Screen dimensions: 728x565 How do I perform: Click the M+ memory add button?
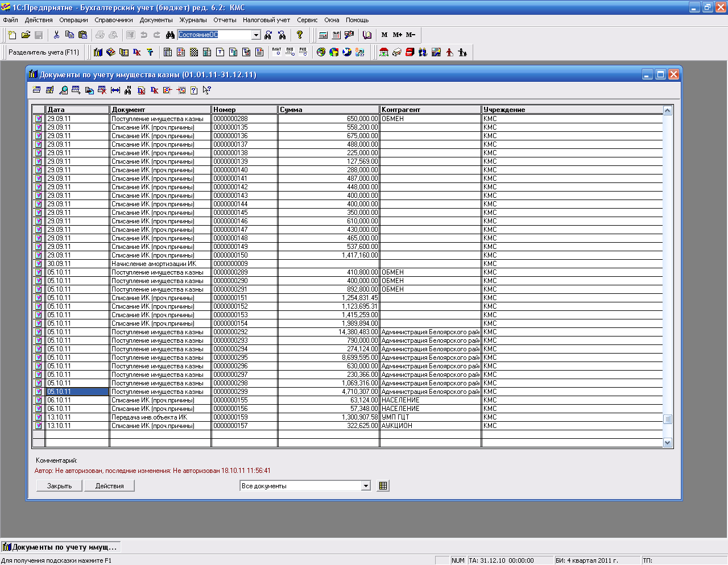pyautogui.click(x=398, y=35)
